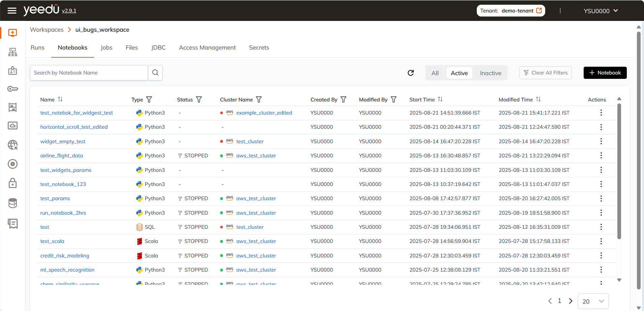Open actions menu for airline_flight_data row
644x311 pixels.
coord(601,156)
